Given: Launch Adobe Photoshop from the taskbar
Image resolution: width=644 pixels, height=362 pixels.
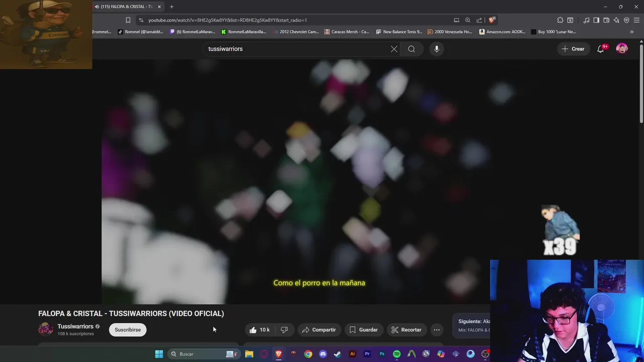Looking at the screenshot, I should point(382,354).
